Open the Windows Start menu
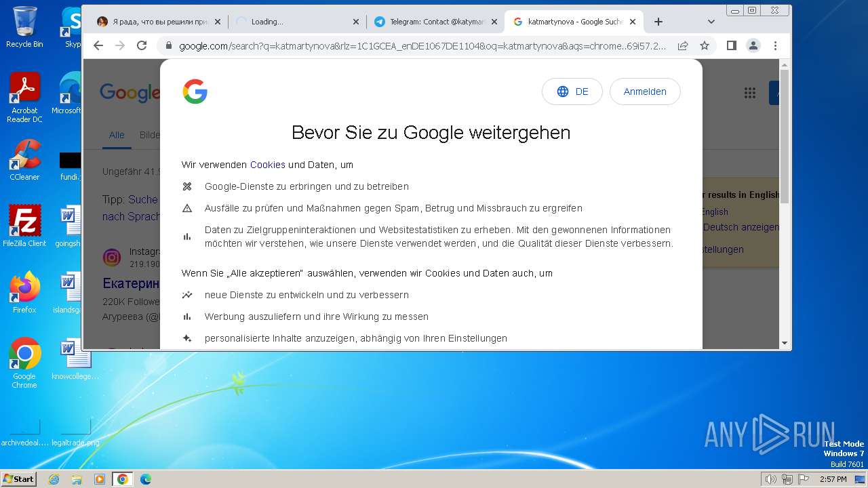 [19, 479]
